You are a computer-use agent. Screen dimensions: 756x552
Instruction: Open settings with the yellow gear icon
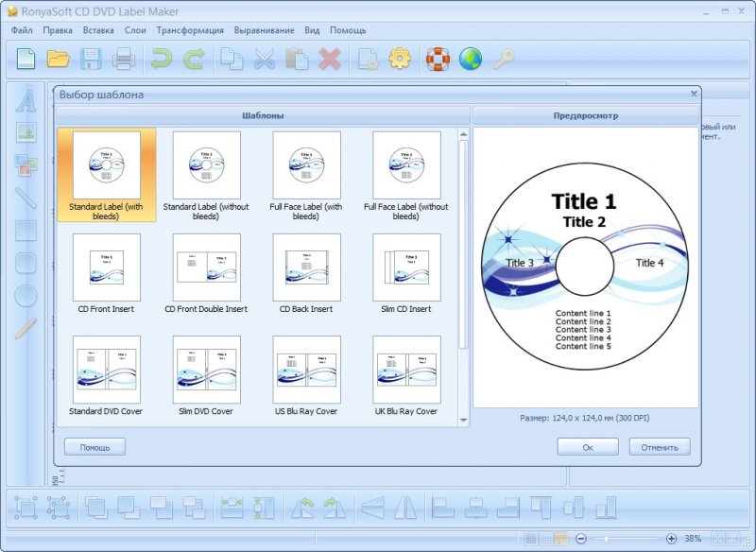400,59
